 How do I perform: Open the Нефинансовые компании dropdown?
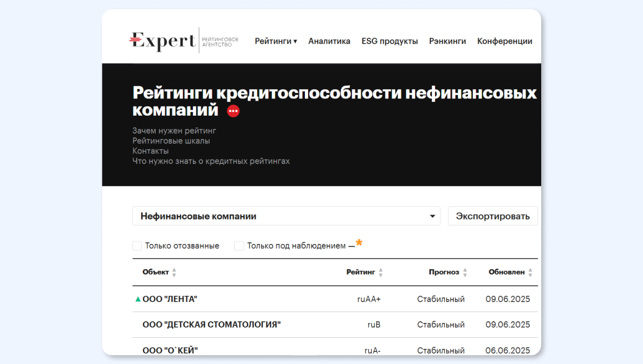click(286, 216)
